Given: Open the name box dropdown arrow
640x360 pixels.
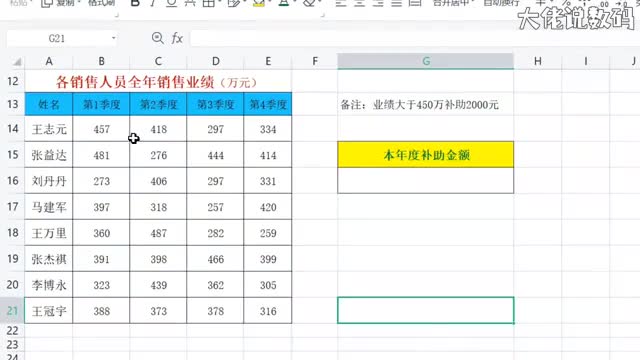Looking at the screenshot, I should (x=113, y=38).
